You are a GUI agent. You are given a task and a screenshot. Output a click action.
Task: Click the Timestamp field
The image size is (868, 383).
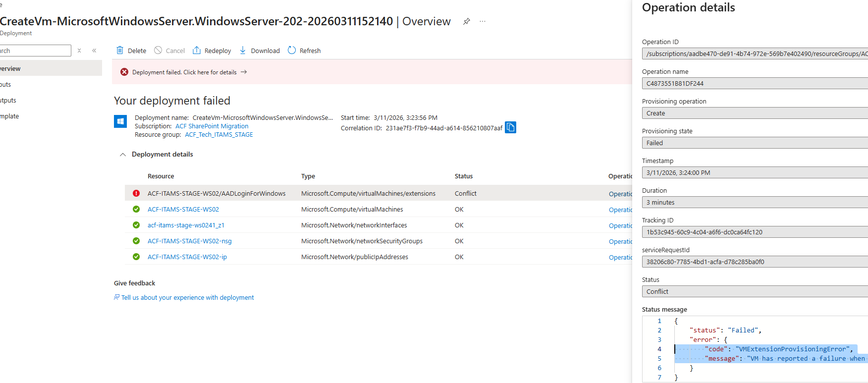pos(755,172)
